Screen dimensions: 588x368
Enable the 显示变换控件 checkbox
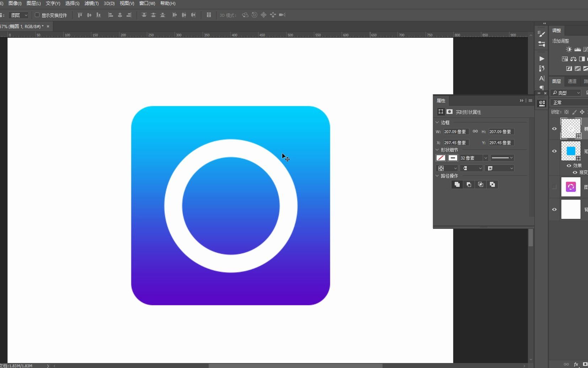click(37, 15)
